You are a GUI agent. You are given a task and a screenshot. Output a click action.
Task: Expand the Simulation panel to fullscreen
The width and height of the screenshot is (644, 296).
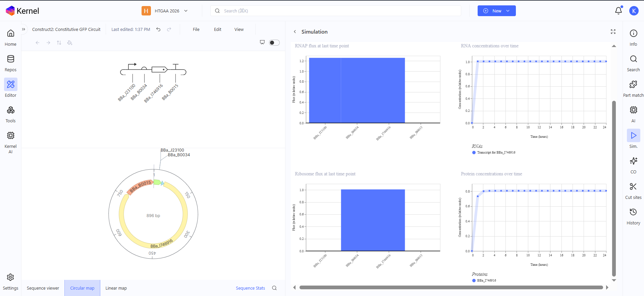613,32
